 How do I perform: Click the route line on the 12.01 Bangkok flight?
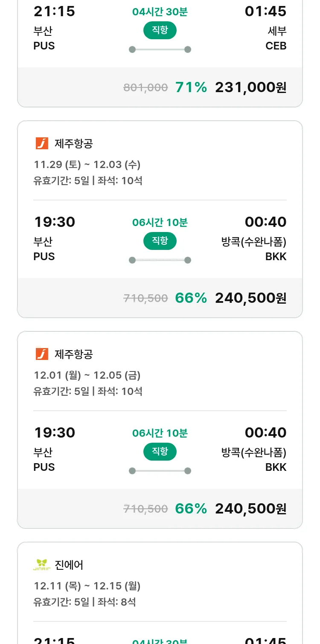point(160,471)
